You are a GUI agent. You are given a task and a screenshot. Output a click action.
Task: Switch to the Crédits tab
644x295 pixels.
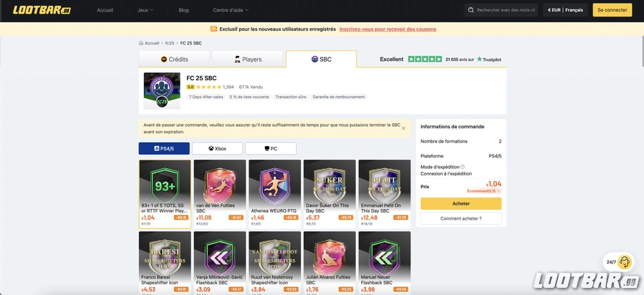(x=174, y=59)
